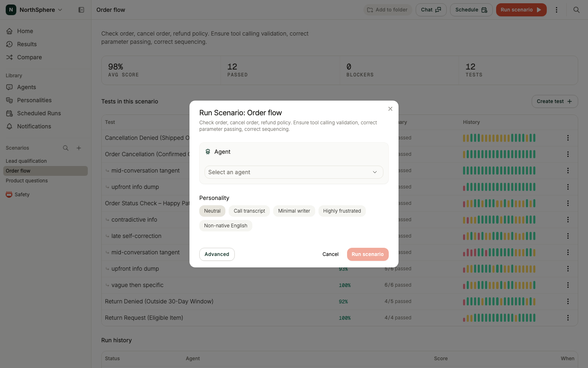The image size is (588, 368).
Task: Click the Safety folder icon
Action: pos(9,195)
